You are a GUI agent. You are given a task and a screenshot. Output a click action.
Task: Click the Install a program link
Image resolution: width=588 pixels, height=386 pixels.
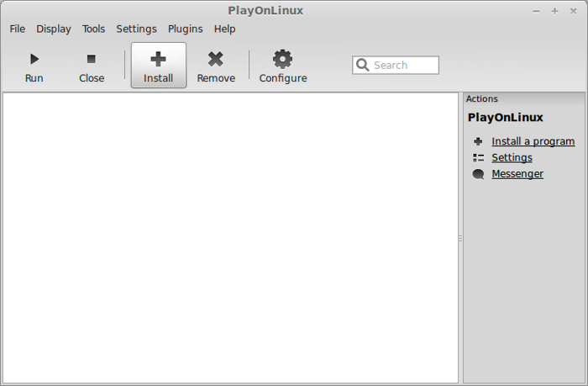click(533, 141)
